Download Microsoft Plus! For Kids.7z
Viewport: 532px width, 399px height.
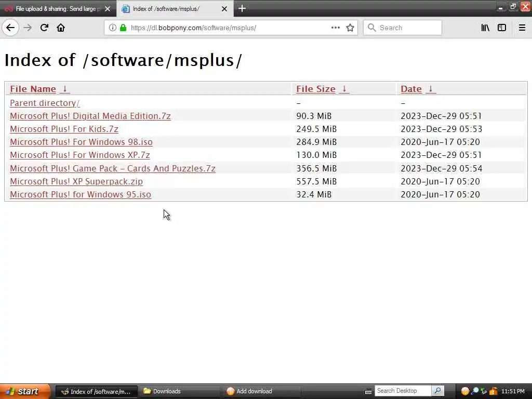click(64, 129)
